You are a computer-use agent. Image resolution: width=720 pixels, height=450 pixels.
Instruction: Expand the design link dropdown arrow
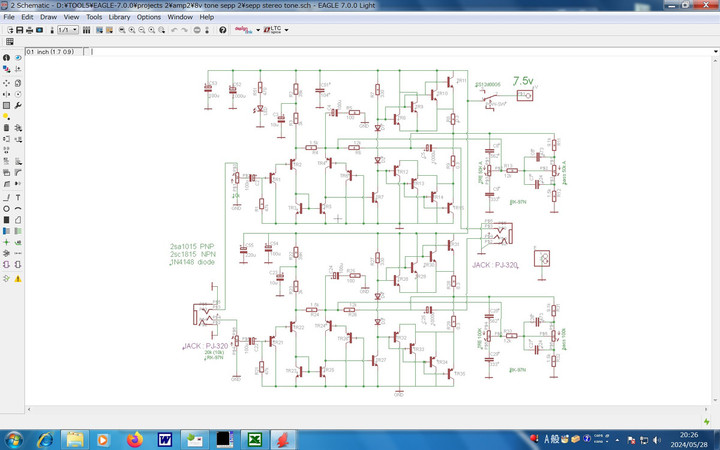click(x=258, y=30)
